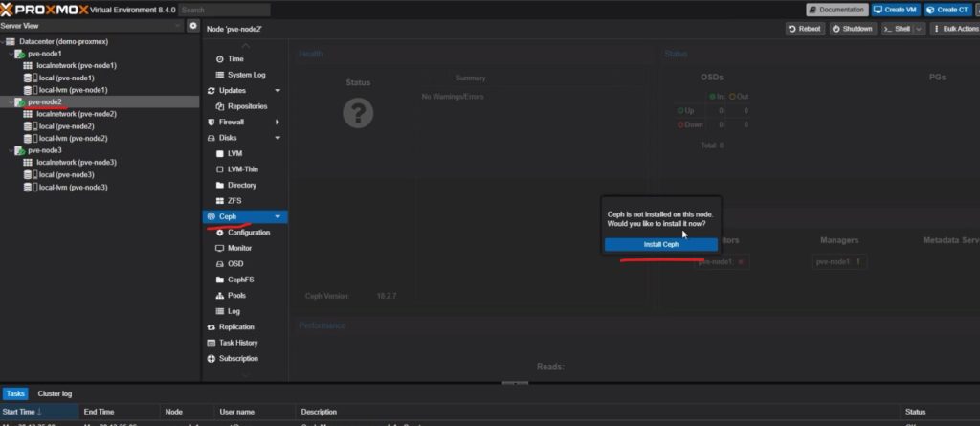Click the top search field

click(x=224, y=10)
